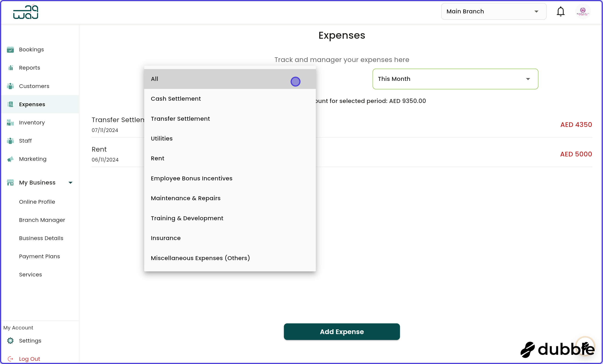
Task: Open the This Month period dropdown
Action: pos(455,79)
